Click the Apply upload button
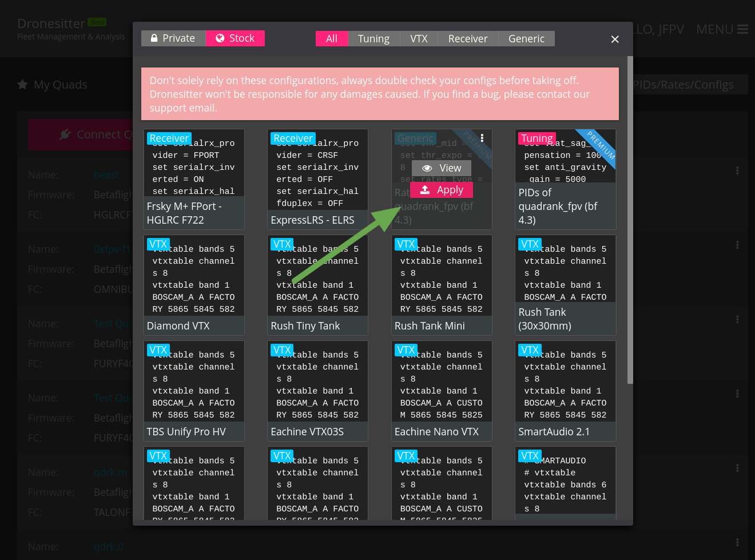Screen dimensions: 755x560 coord(442,190)
